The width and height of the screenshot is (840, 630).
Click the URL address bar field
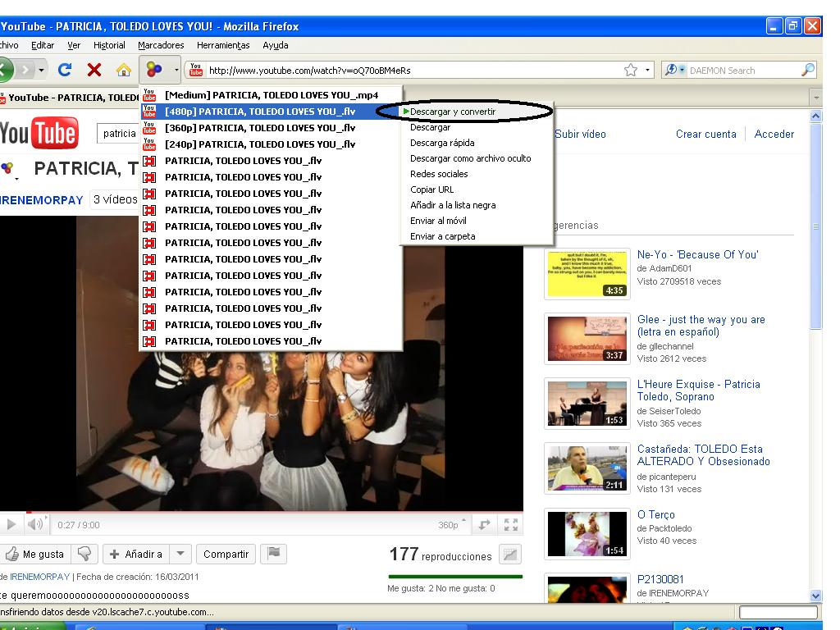413,71
